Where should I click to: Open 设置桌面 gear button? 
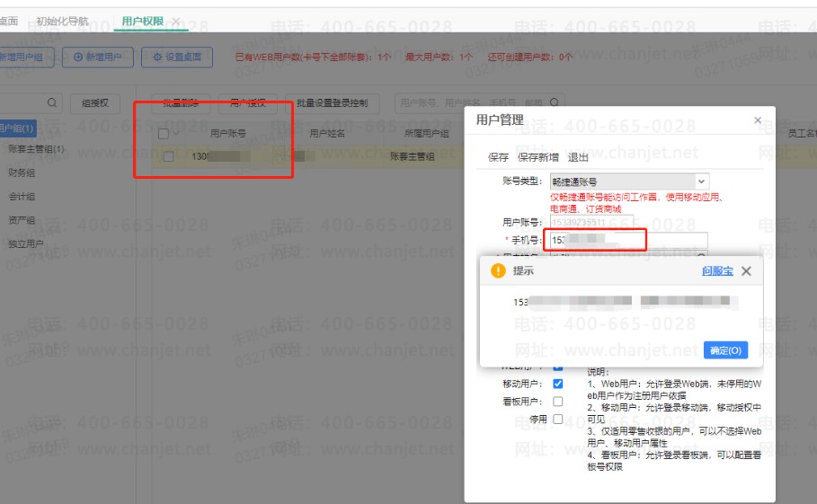(177, 57)
